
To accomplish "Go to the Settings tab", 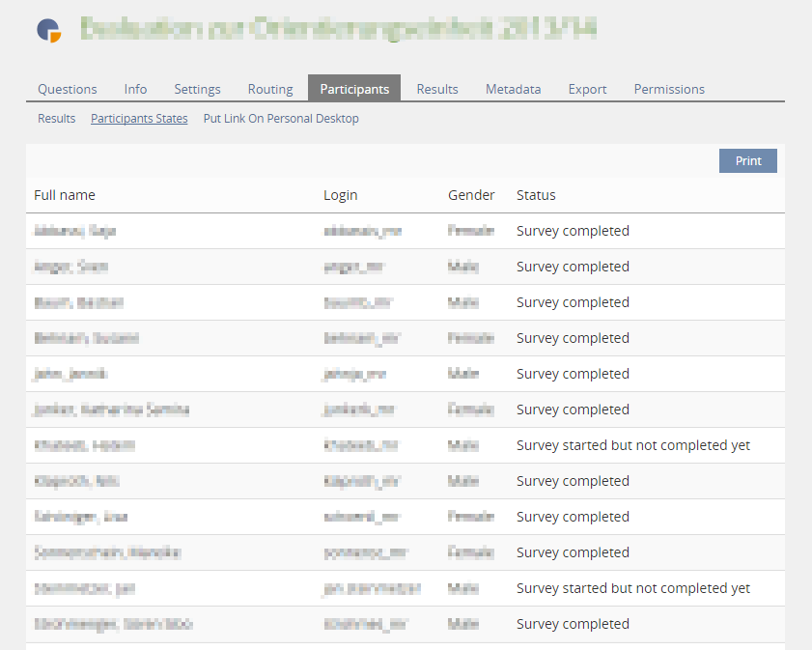I will click(197, 89).
